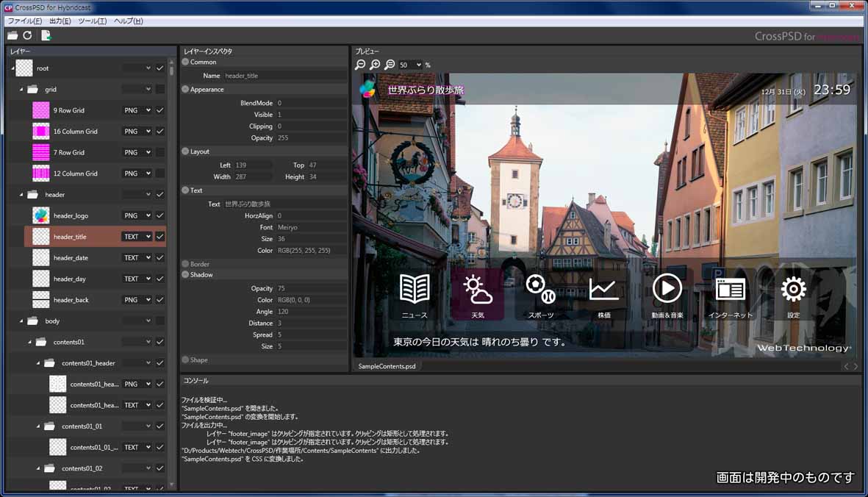Toggle the header_back layer checkbox
The image size is (868, 497).
coord(160,300)
